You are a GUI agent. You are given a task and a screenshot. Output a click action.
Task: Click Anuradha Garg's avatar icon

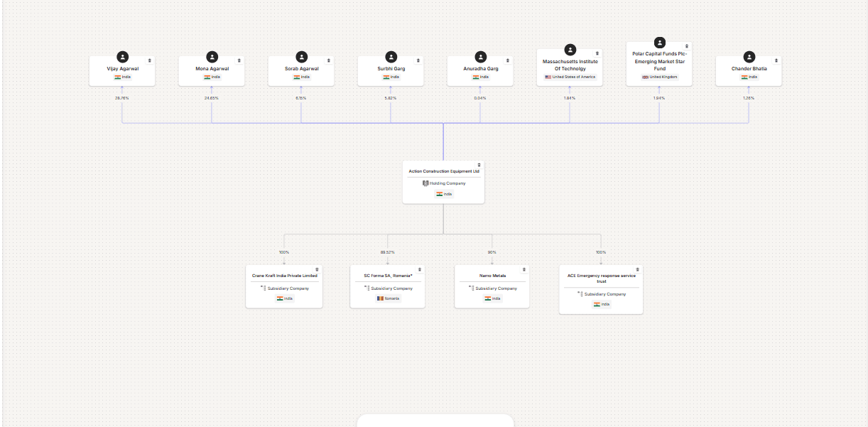[480, 58]
